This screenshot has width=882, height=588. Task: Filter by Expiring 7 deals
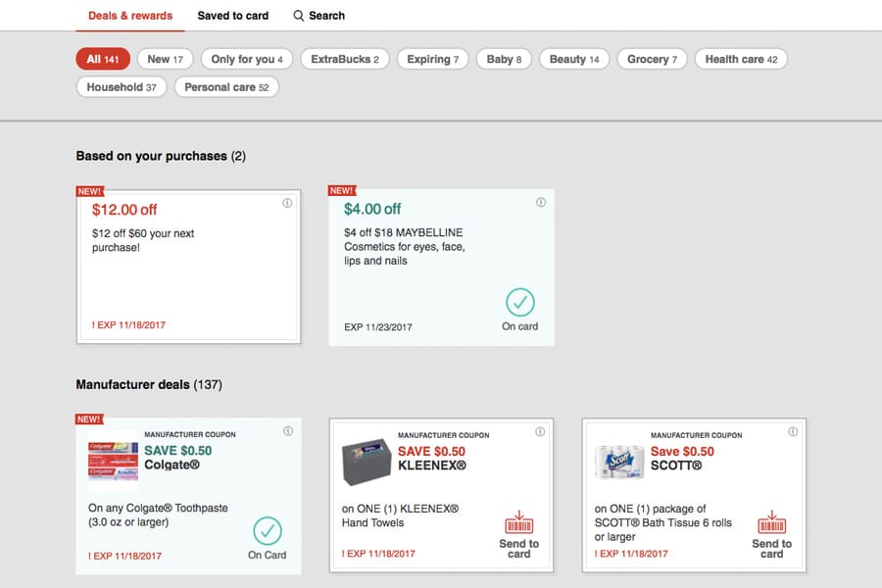pos(432,59)
